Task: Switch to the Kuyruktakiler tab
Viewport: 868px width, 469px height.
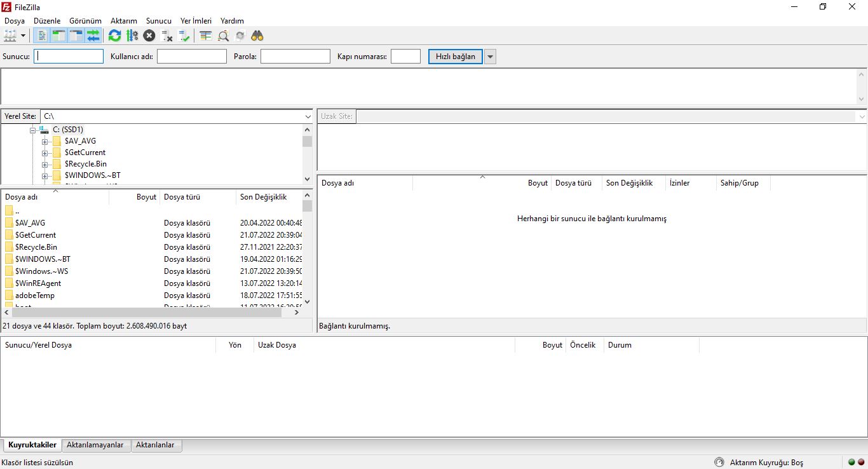Action: tap(32, 445)
